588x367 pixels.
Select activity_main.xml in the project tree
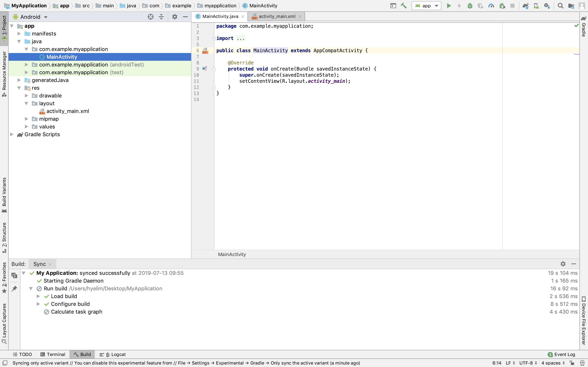pos(68,111)
